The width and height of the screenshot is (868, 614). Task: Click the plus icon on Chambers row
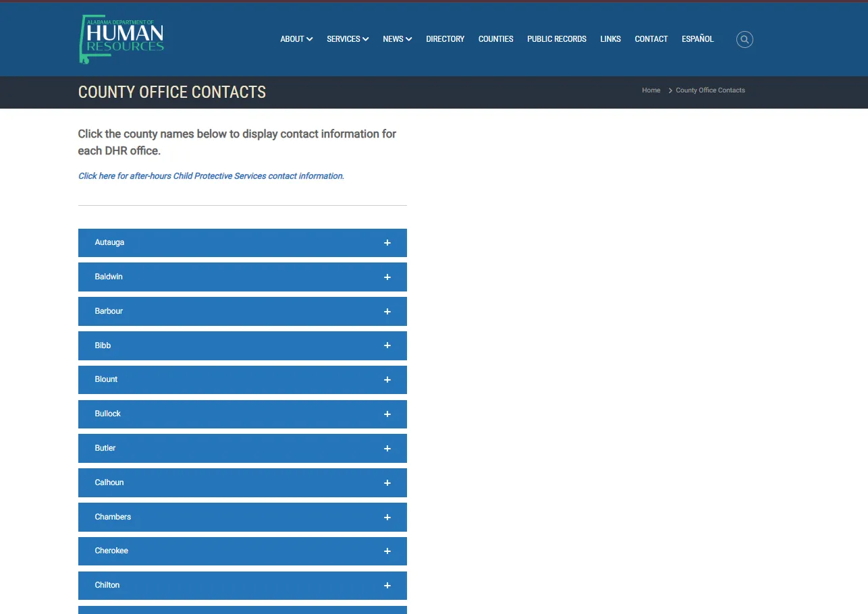click(387, 518)
